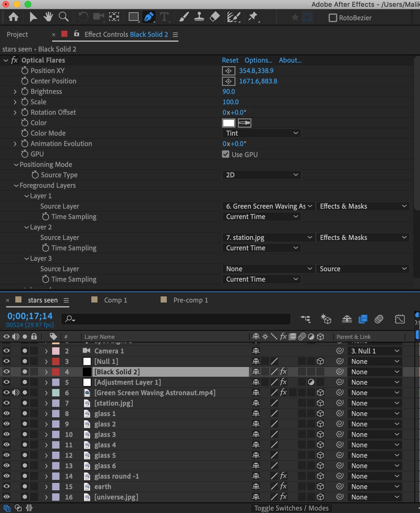This screenshot has height=513, width=420.
Task: Select the Unified Camera tool
Action: point(98,17)
